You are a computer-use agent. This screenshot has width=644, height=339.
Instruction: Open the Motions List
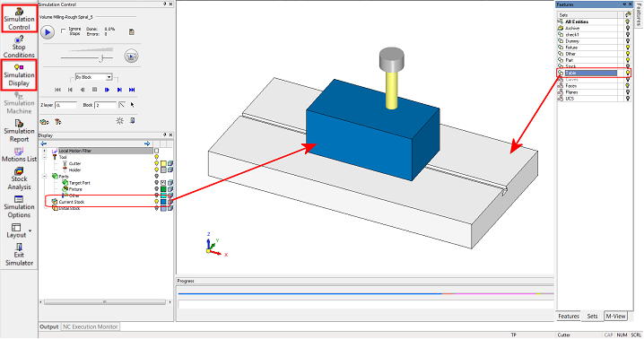pos(19,154)
